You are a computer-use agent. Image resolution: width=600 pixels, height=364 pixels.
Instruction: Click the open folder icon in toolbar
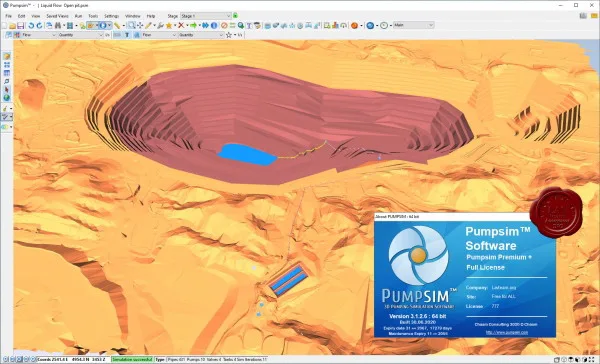click(12, 26)
